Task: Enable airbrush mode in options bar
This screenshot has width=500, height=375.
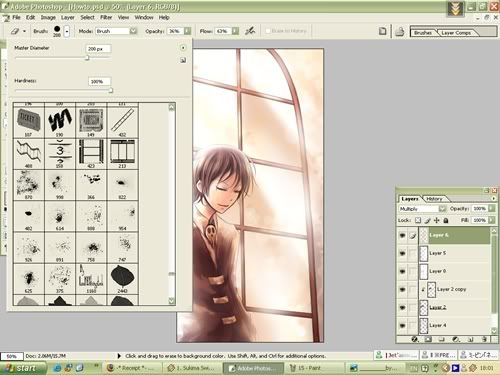Action: tap(250, 31)
